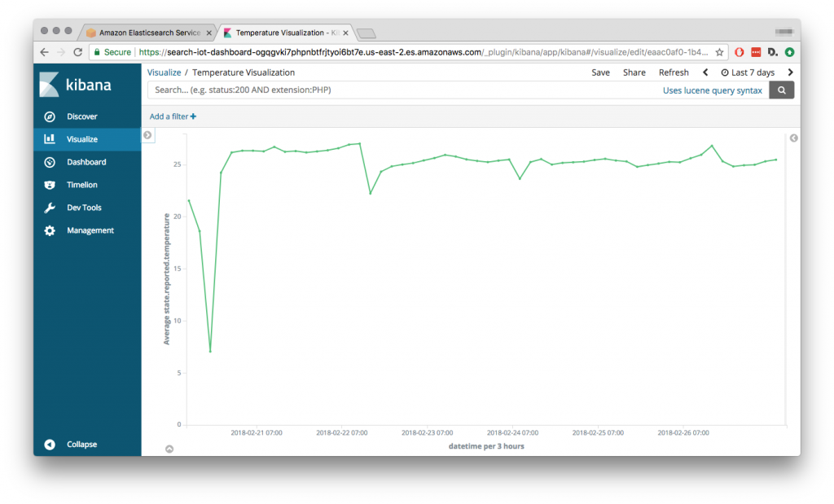Image resolution: width=834 pixels, height=504 pixels.
Task: Click the ad blocker extension icon
Action: [740, 51]
